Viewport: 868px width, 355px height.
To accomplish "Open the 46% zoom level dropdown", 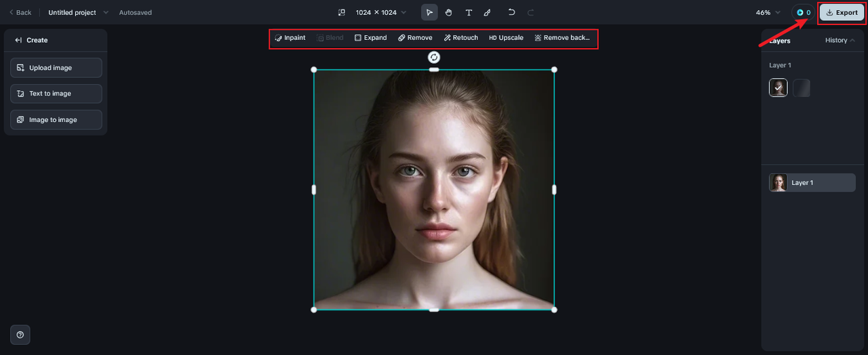I will click(768, 12).
